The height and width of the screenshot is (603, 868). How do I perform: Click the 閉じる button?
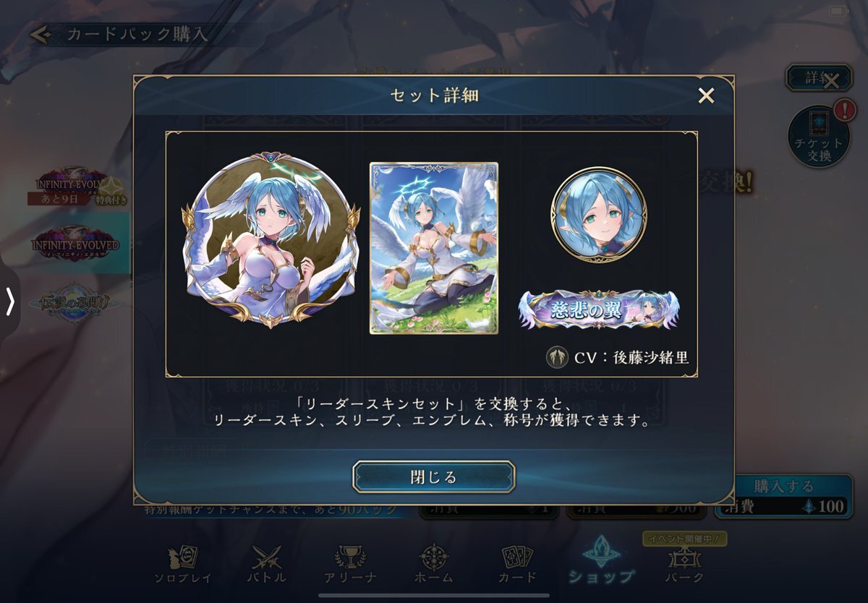pyautogui.click(x=434, y=477)
